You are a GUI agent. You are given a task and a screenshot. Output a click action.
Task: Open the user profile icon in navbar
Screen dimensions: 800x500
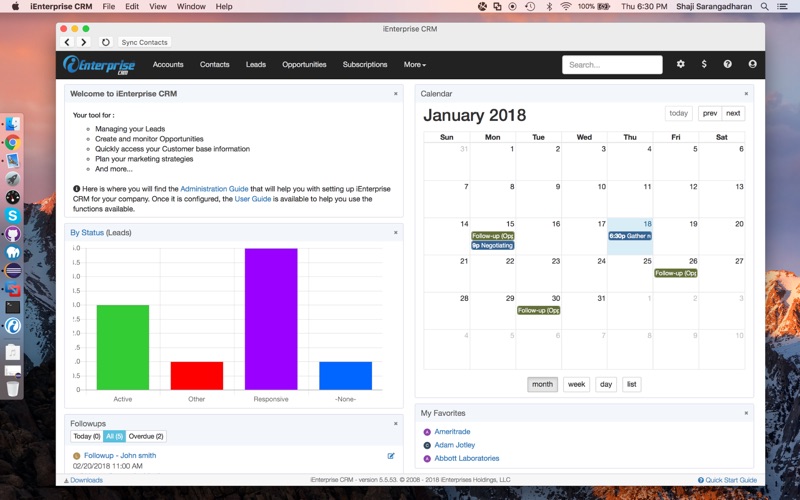(x=752, y=64)
